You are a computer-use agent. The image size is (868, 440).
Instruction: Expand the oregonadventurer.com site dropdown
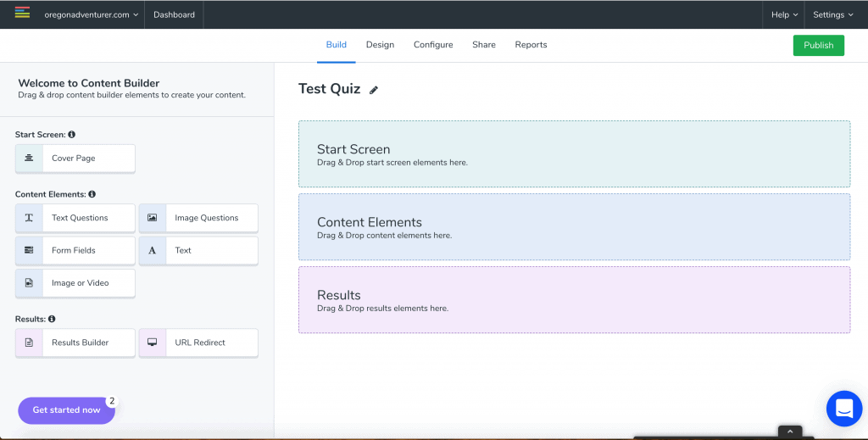coord(92,15)
